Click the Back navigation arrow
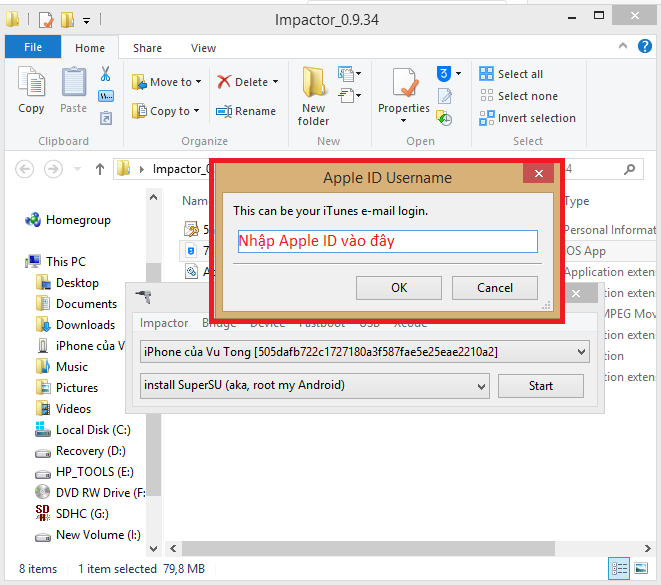Viewport: 661px width, 585px height. coord(24,169)
